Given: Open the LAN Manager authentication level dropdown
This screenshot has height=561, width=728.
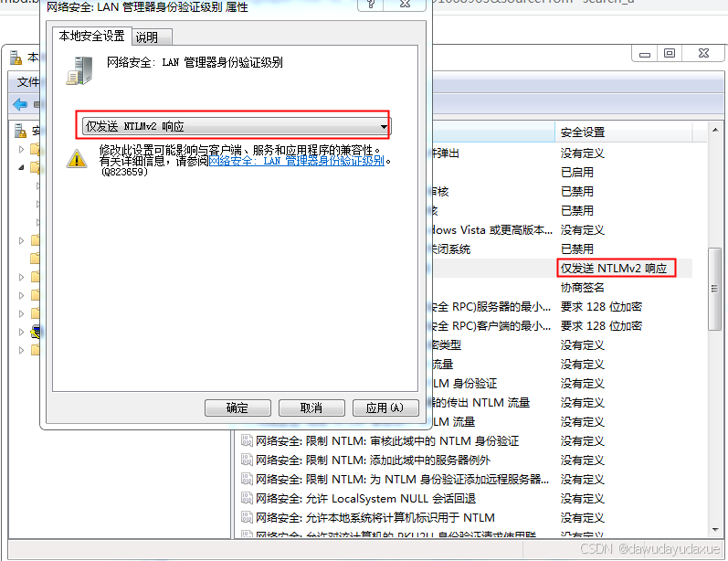Looking at the screenshot, I should tap(237, 126).
